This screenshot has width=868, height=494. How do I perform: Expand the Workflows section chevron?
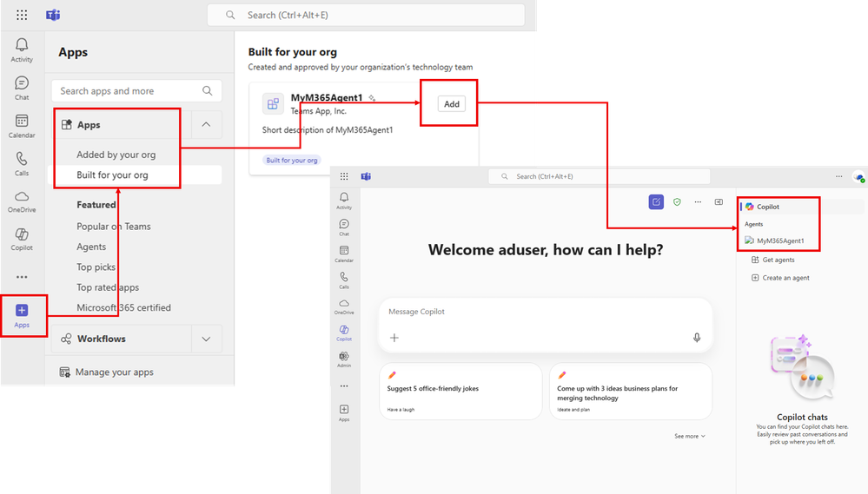point(206,339)
